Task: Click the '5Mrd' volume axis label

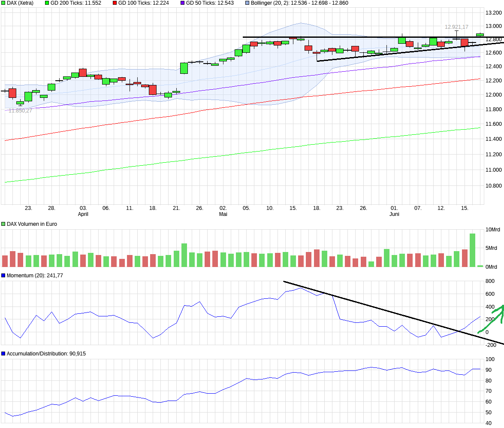Action: 491,248
